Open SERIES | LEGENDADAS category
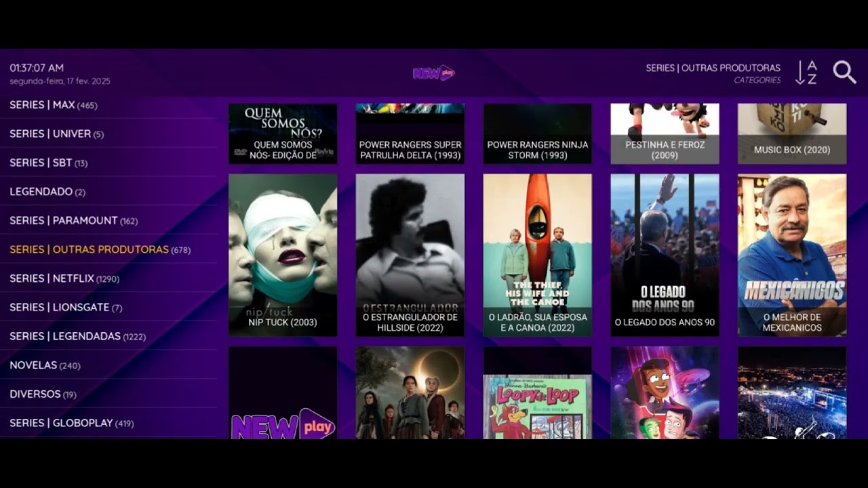Image resolution: width=868 pixels, height=488 pixels. pyautogui.click(x=108, y=336)
